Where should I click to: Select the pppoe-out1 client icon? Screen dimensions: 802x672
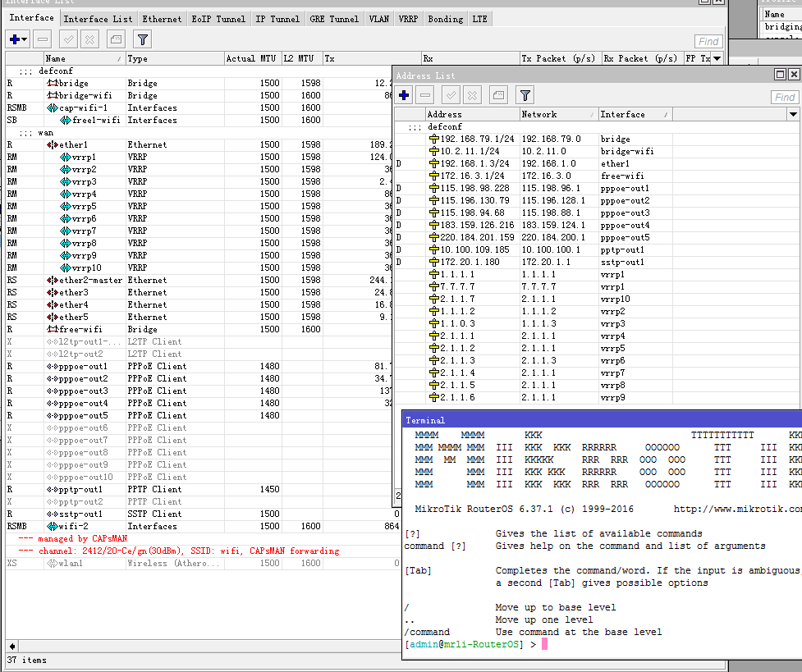(53, 366)
